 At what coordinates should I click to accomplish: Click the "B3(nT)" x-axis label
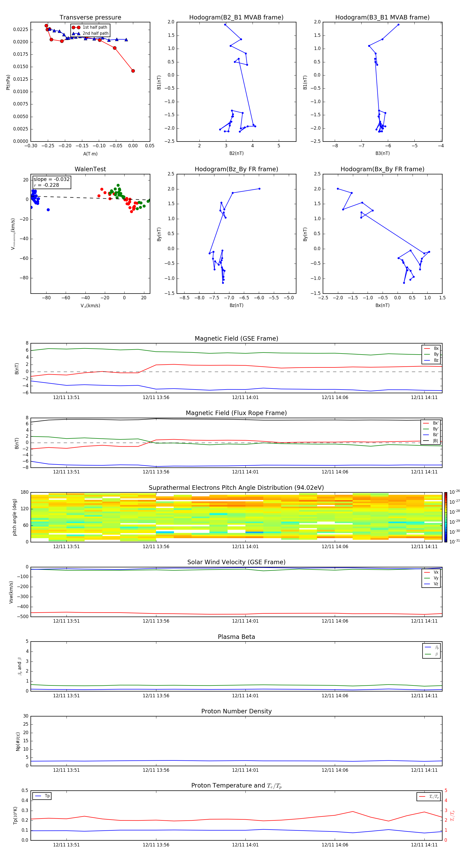click(x=382, y=153)
